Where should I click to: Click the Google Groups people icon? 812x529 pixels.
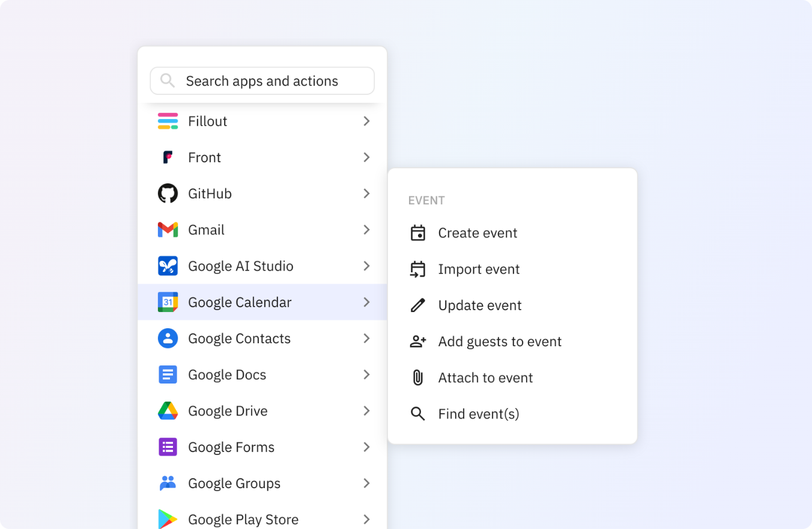[x=168, y=483]
